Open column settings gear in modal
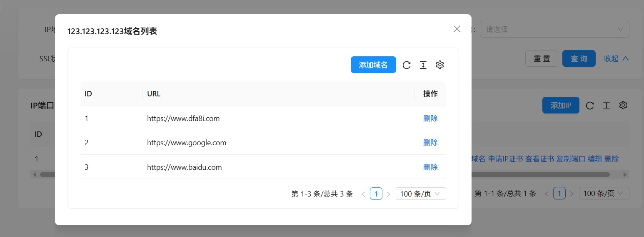 point(440,65)
